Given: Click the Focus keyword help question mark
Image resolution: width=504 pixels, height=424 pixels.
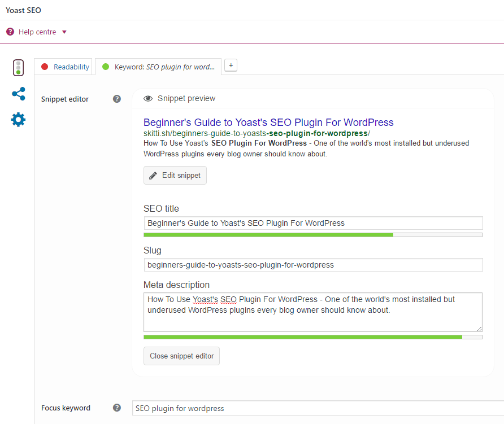Looking at the screenshot, I should coord(117,408).
